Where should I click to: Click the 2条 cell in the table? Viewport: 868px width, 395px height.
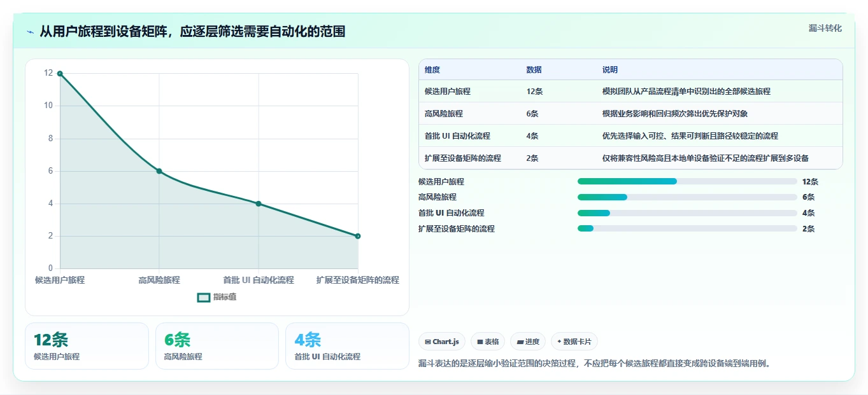532,158
